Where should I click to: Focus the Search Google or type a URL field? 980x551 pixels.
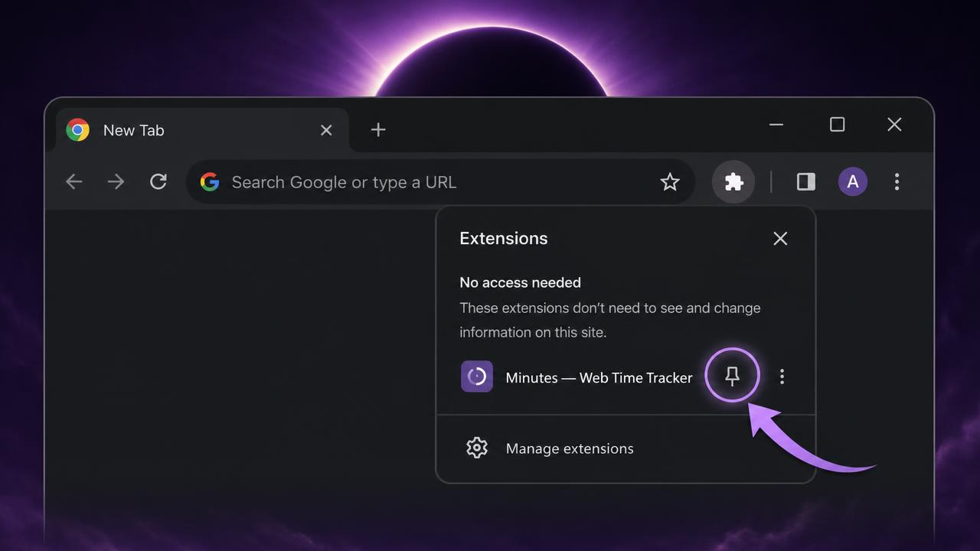[x=440, y=182]
